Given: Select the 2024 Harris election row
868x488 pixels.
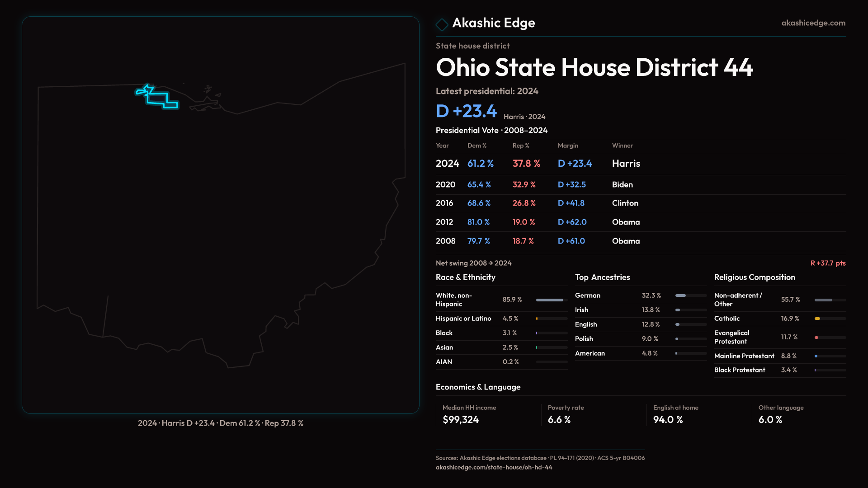Looking at the screenshot, I should click(x=538, y=164).
